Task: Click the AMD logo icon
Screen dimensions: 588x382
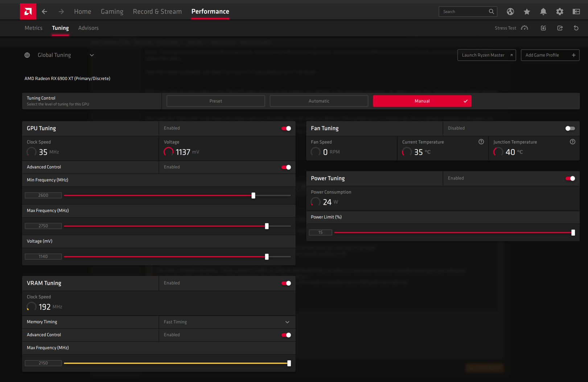Action: [x=28, y=12]
